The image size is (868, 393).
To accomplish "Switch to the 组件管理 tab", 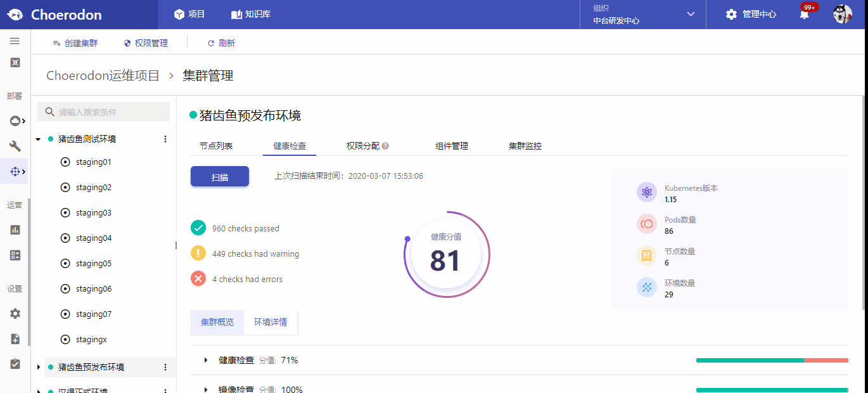I will point(452,146).
